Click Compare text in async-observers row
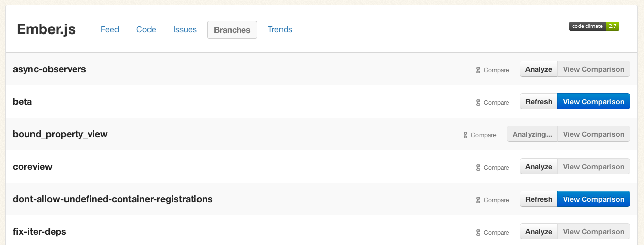The height and width of the screenshot is (245, 644). (496, 70)
